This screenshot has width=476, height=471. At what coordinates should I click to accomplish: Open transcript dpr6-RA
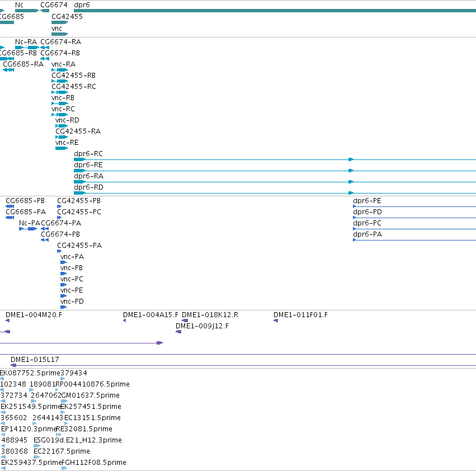(88, 176)
